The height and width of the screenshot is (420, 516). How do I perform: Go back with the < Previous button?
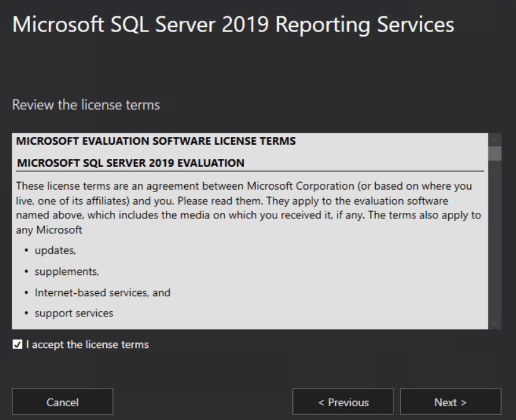(343, 402)
